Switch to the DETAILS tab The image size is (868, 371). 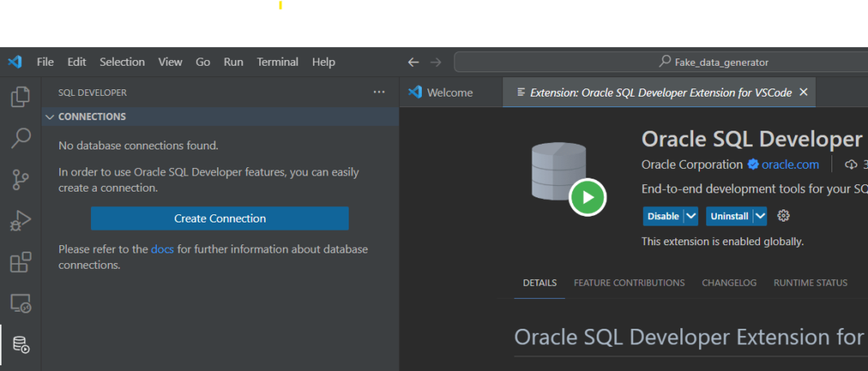point(540,283)
